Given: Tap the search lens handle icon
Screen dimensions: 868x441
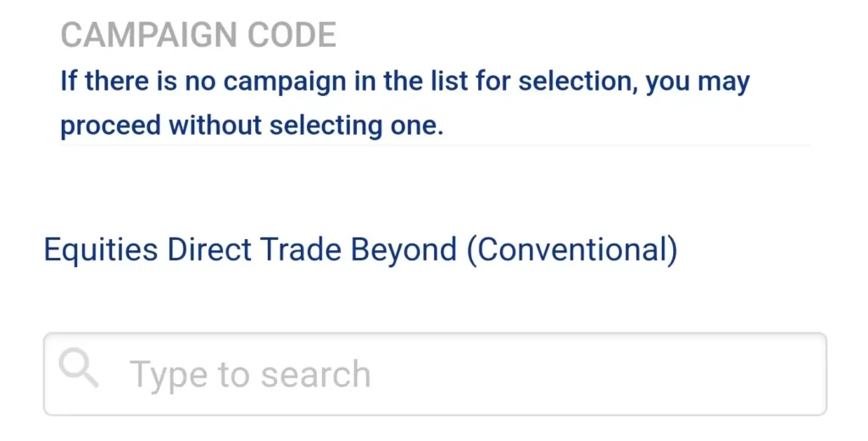Looking at the screenshot, I should [91, 379].
